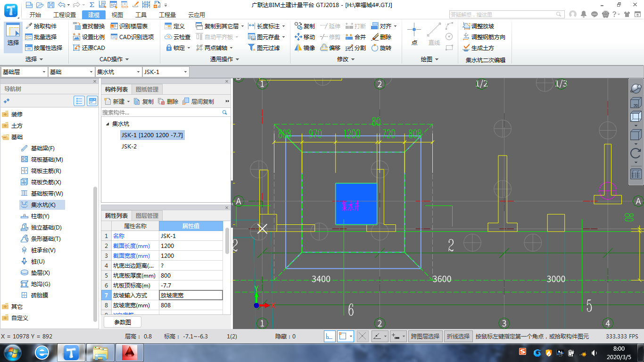This screenshot has width=644, height=362.
Task: Click 层间复制 in component list
Action: coord(198,101)
